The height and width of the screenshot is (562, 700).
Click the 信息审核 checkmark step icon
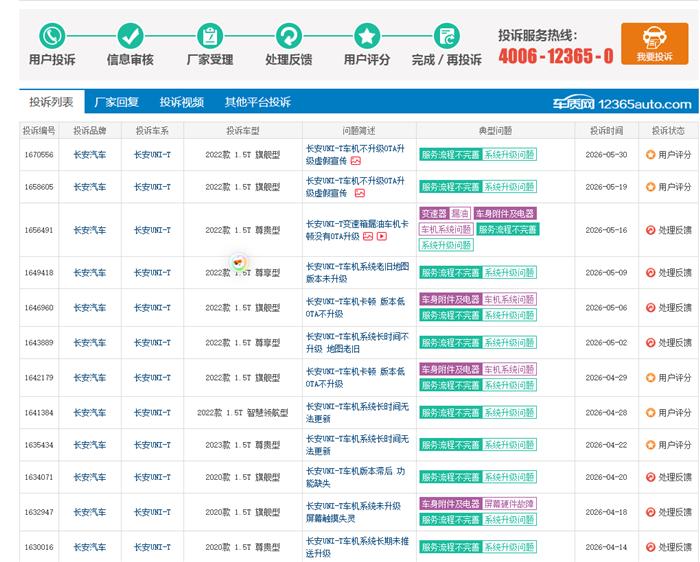130,36
